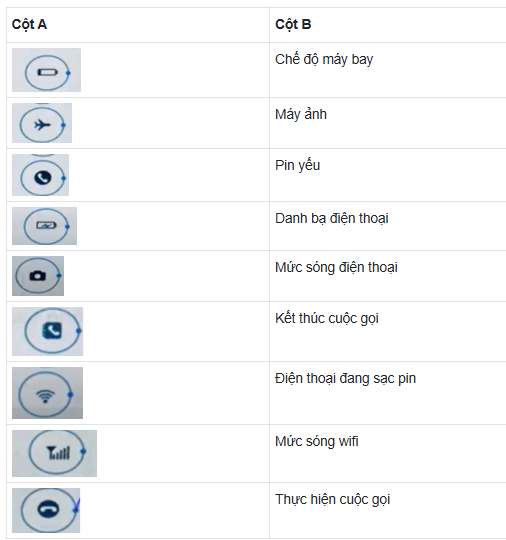Viewport: 506px width, 540px height.
Task: Select the charging battery icon
Action: (44, 226)
